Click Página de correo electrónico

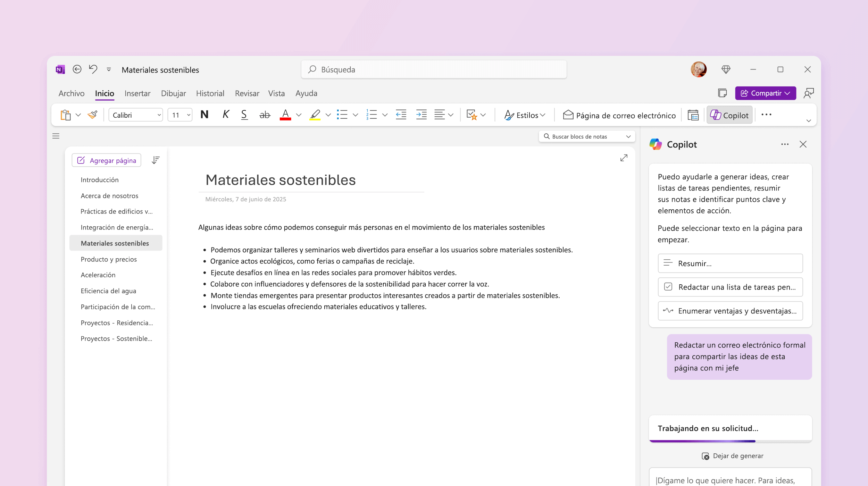click(619, 115)
